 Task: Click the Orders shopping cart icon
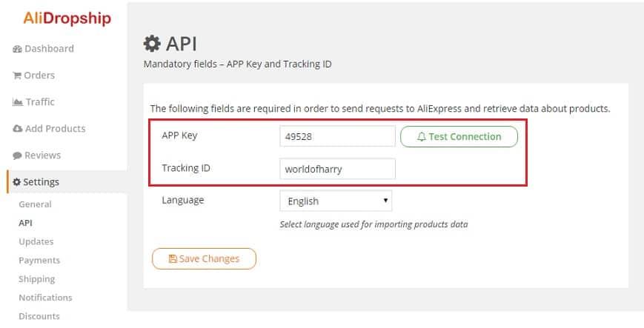point(17,76)
